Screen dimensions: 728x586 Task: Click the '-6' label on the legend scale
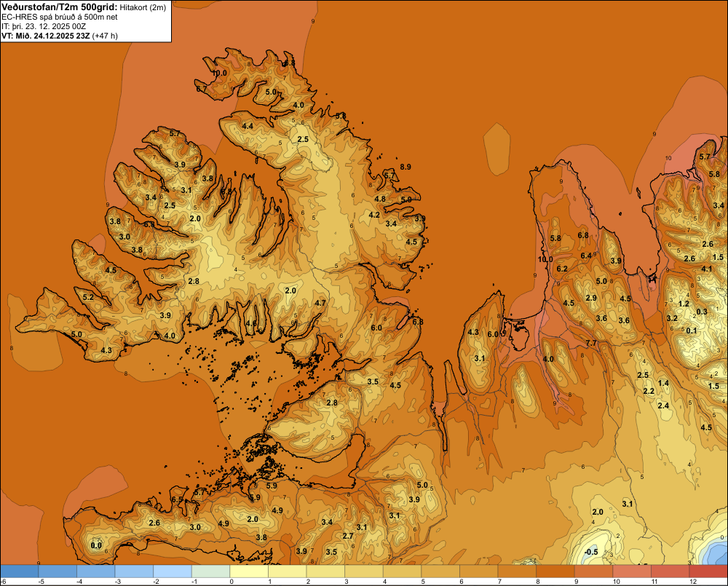[x=3, y=582]
